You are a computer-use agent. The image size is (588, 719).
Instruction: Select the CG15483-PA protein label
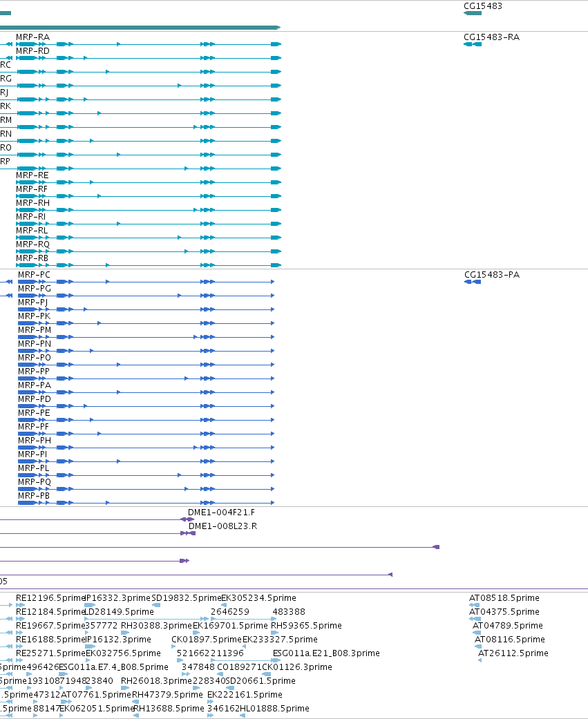[x=492, y=275]
